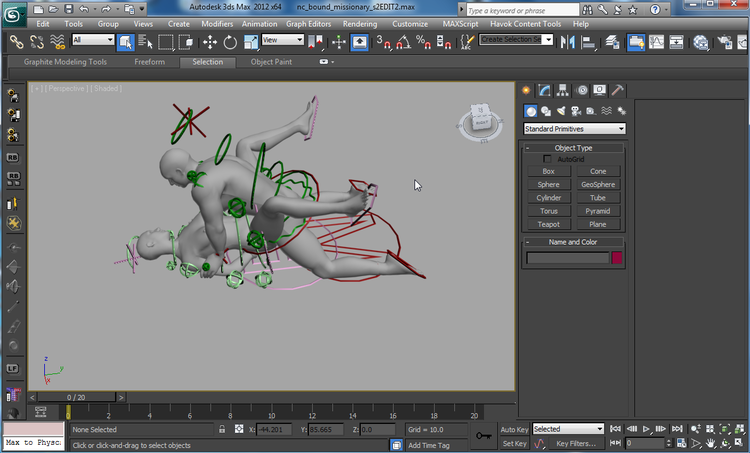Select Cameras create category icon
The width and height of the screenshot is (750, 453).
576,111
